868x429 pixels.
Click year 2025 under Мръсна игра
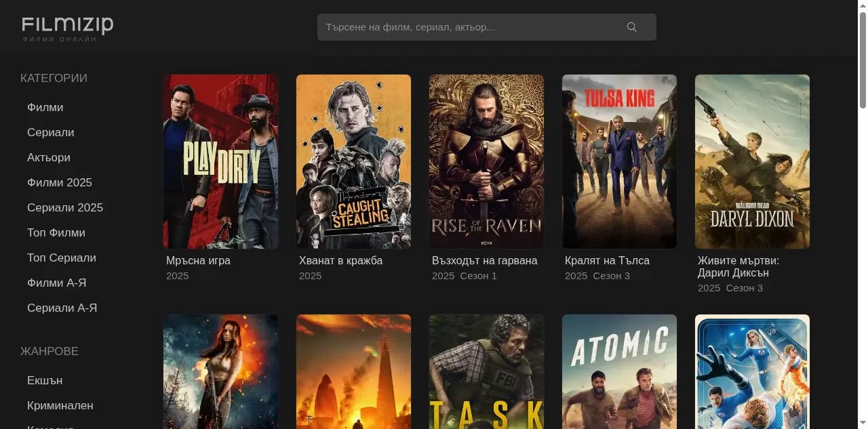pos(178,276)
